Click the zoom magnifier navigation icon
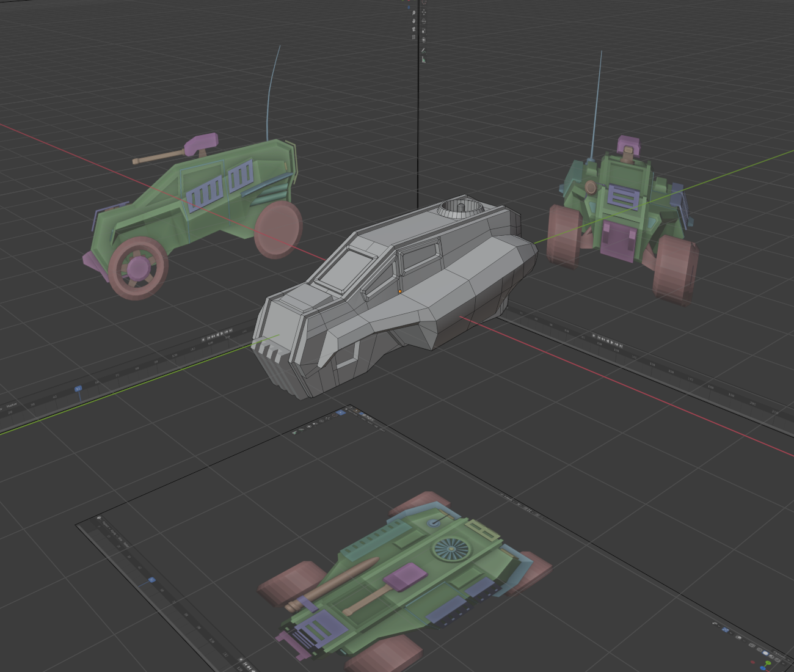This screenshot has width=794, height=672. coord(413,12)
